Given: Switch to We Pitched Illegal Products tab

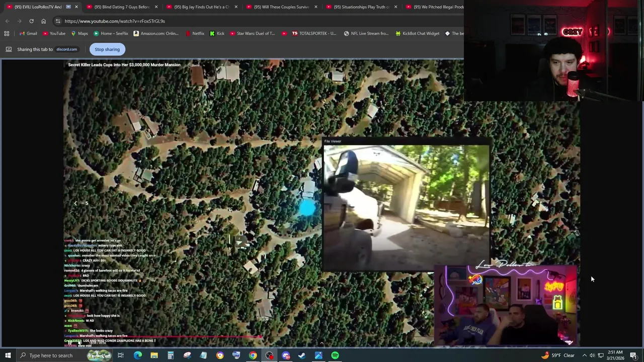Looking at the screenshot, I should point(434,7).
